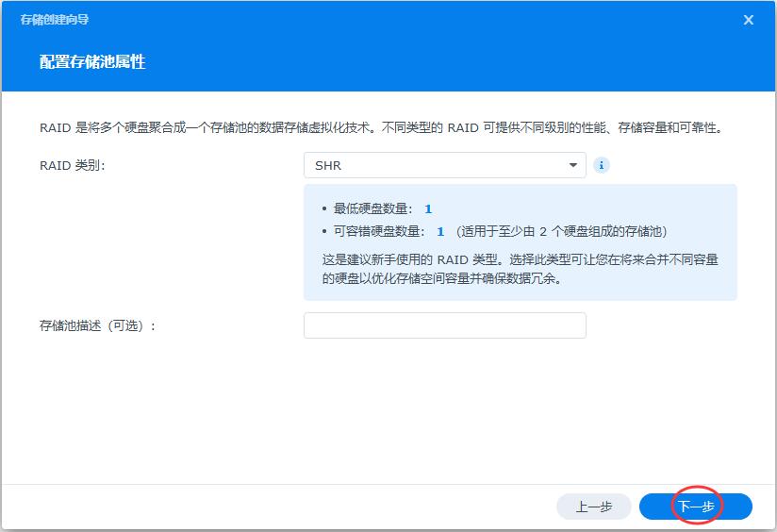The height and width of the screenshot is (532, 777).
Task: Click the 存储池描述（可选） label
Action: click(x=97, y=325)
